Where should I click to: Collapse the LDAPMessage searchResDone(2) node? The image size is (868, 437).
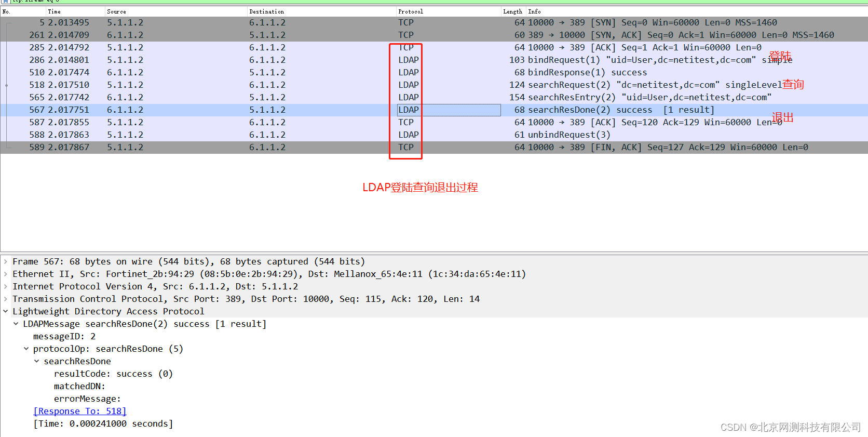point(16,324)
